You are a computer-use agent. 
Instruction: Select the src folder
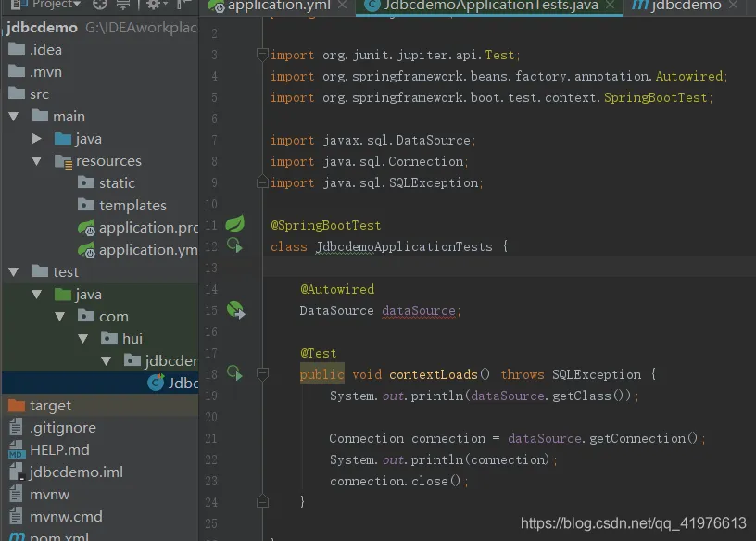tap(29, 94)
